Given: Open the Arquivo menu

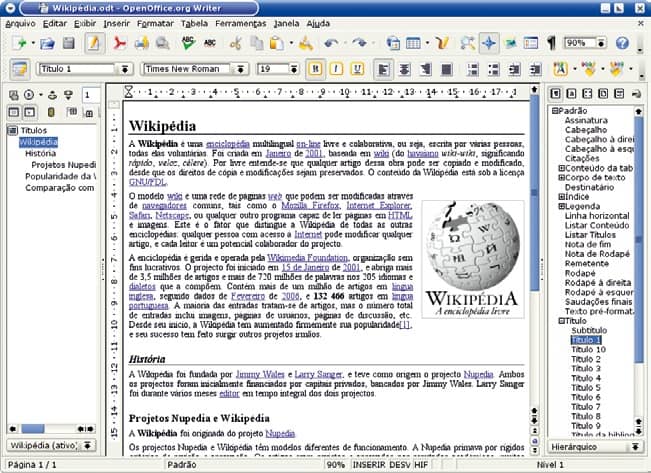Looking at the screenshot, I should [x=20, y=24].
